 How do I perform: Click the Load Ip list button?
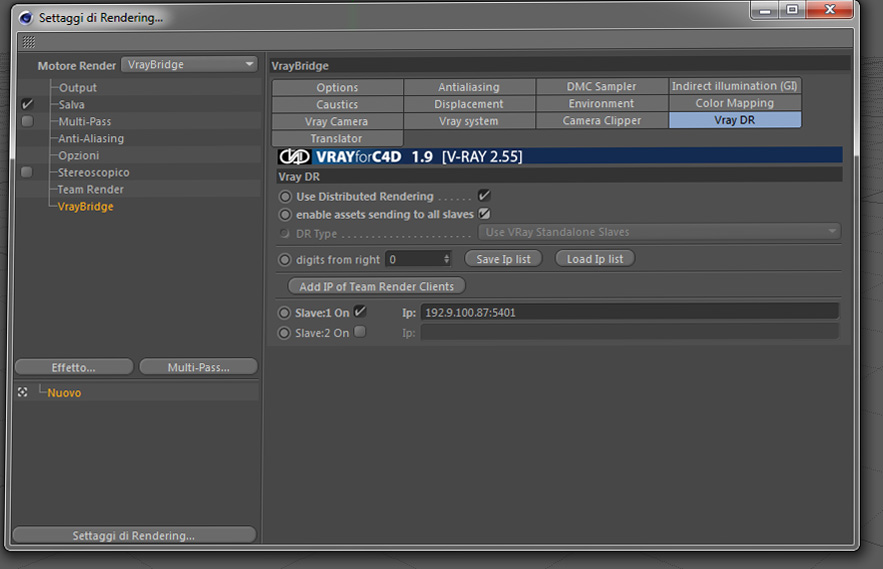tap(595, 259)
